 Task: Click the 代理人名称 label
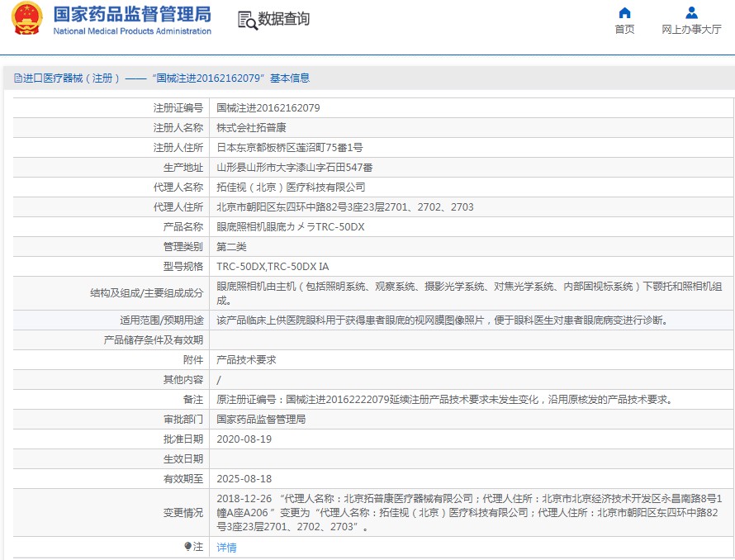tap(178, 187)
